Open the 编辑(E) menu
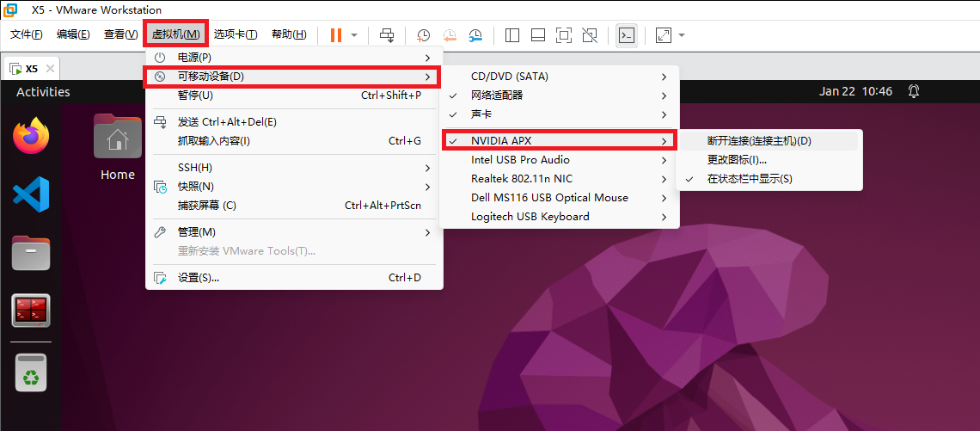The image size is (980, 431). click(x=73, y=34)
